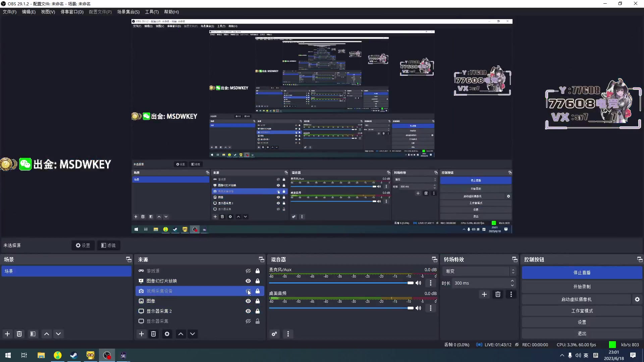
Task: Open scene filters icon in 场景 panel
Action: [x=33, y=334]
